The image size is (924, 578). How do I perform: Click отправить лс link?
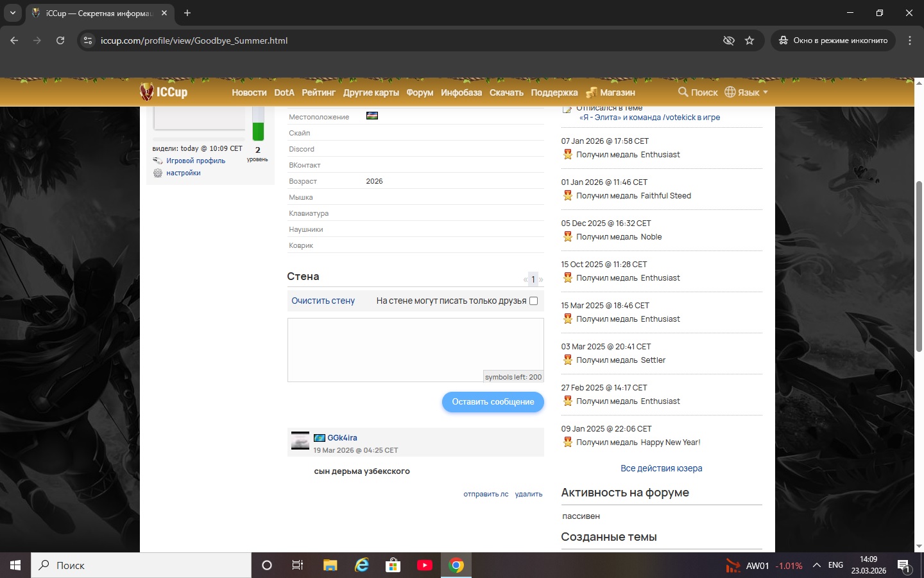coord(486,494)
